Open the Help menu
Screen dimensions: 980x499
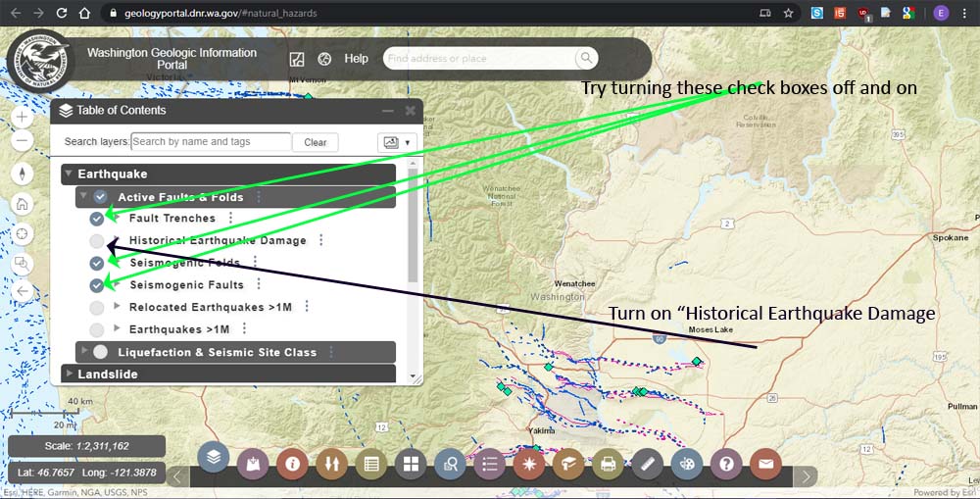356,59
